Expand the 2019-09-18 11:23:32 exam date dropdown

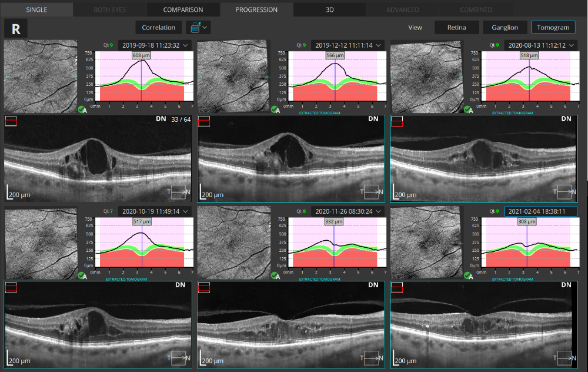tap(155, 45)
